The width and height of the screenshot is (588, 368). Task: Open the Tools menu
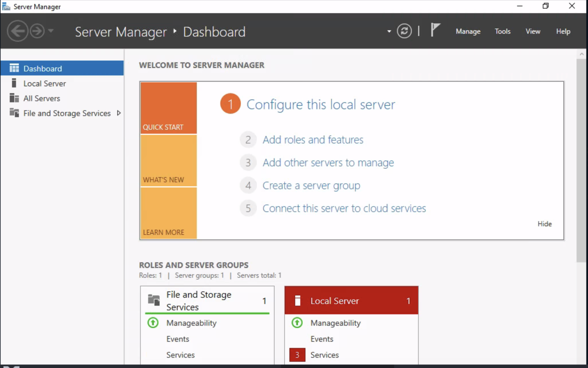(x=502, y=31)
